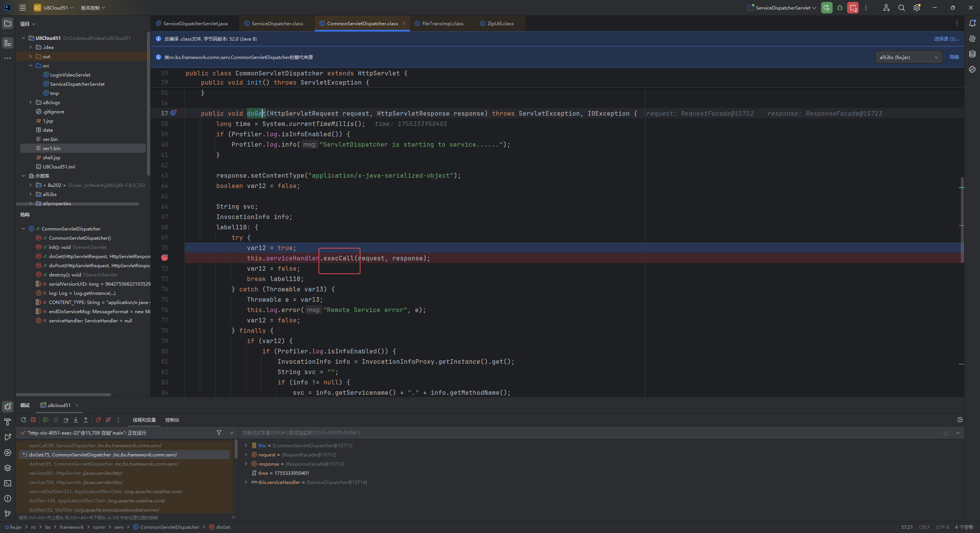Switch to ServiceDispatcherServlet.java tab
This screenshot has width=980, height=533.
[x=195, y=23]
